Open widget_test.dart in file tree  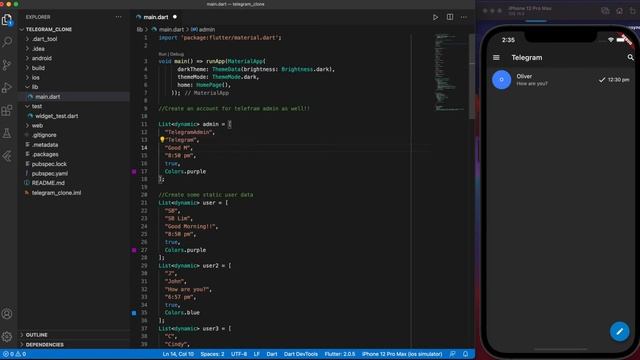pyautogui.click(x=56, y=116)
